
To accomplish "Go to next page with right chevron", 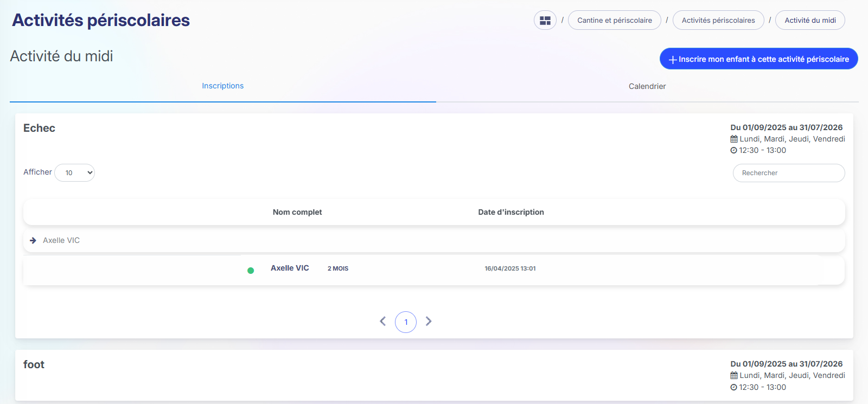I will (429, 322).
